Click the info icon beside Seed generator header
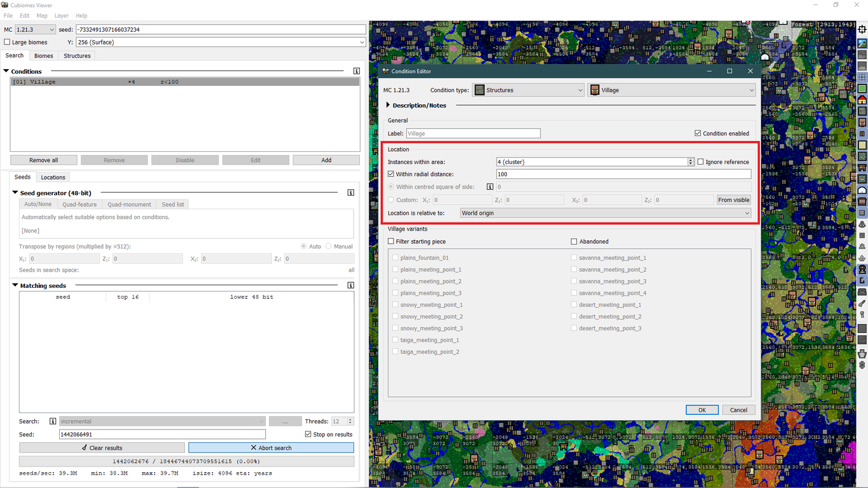Image resolution: width=868 pixels, height=488 pixels. (350, 193)
